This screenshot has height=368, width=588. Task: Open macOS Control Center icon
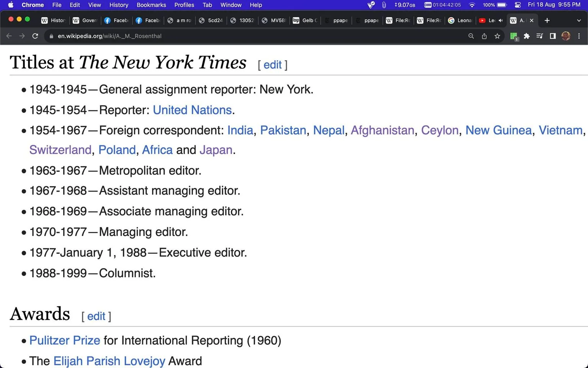518,5
